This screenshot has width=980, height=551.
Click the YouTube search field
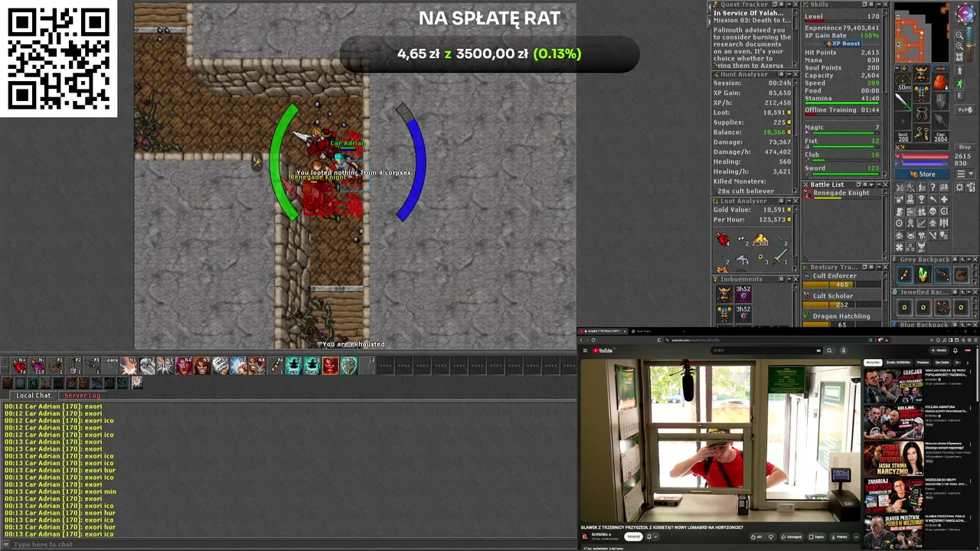pos(766,350)
